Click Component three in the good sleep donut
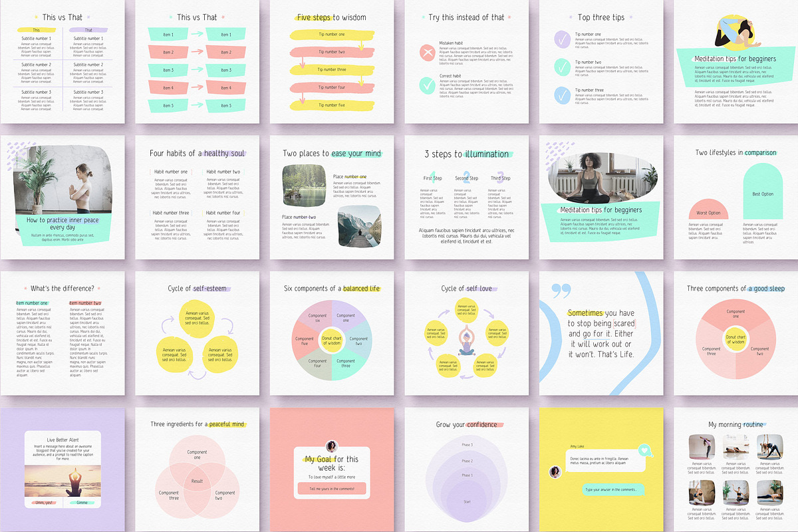 click(711, 351)
